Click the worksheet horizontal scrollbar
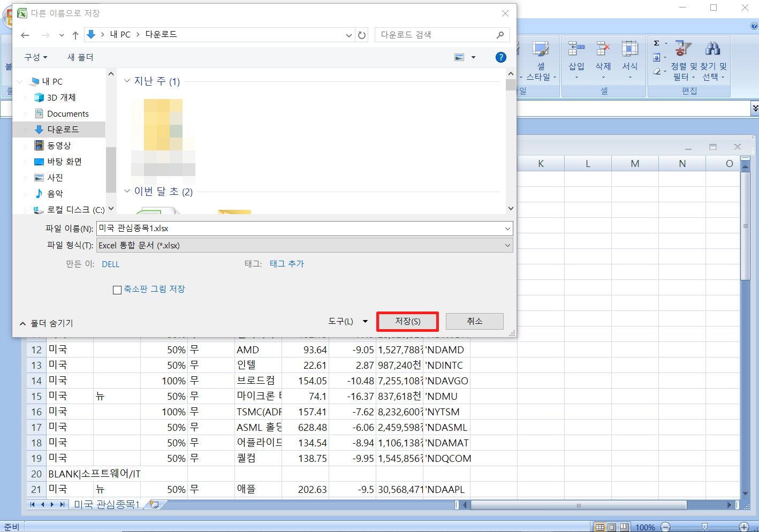This screenshot has width=759, height=532. pyautogui.click(x=578, y=505)
